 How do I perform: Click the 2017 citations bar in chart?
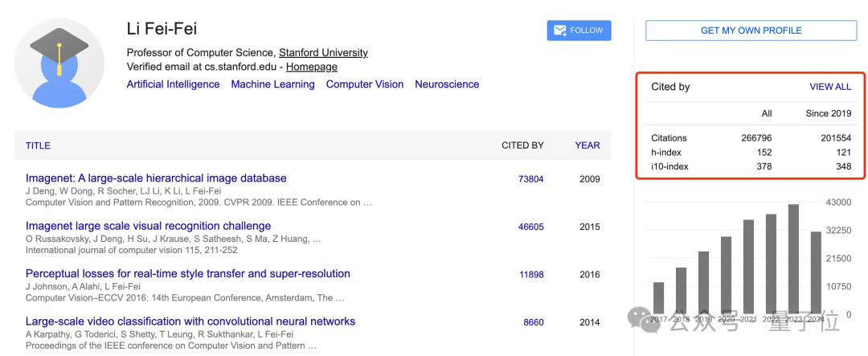(659, 298)
